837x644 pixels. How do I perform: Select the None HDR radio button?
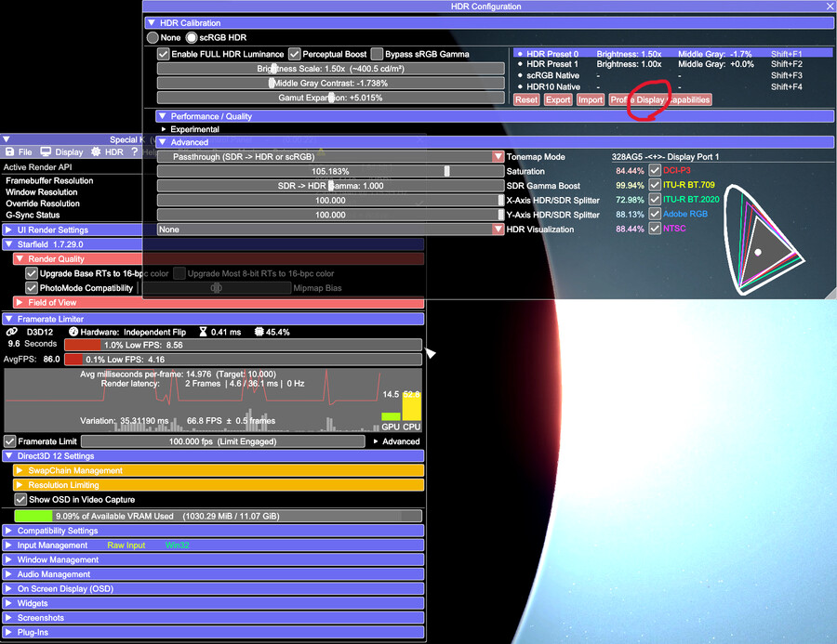point(153,38)
